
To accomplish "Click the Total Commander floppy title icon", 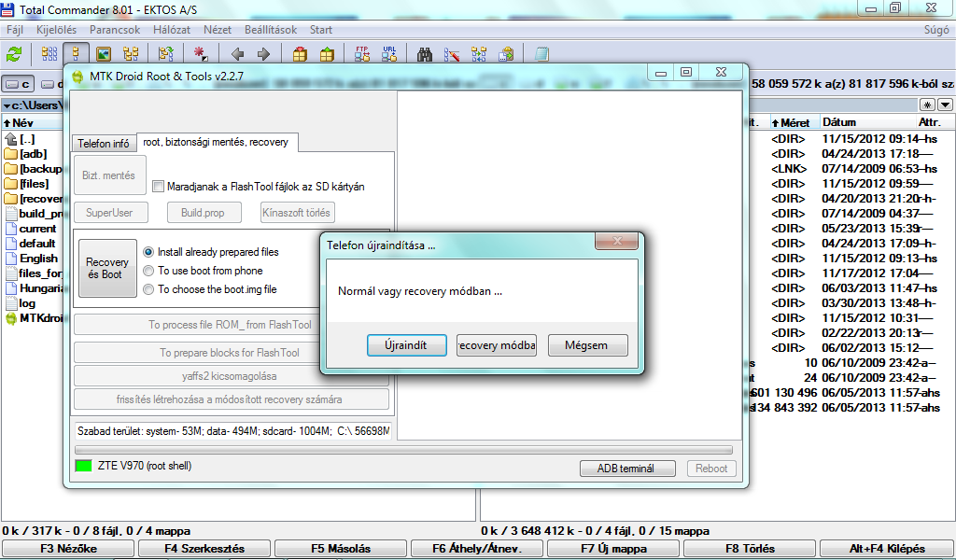I will pyautogui.click(x=7, y=9).
